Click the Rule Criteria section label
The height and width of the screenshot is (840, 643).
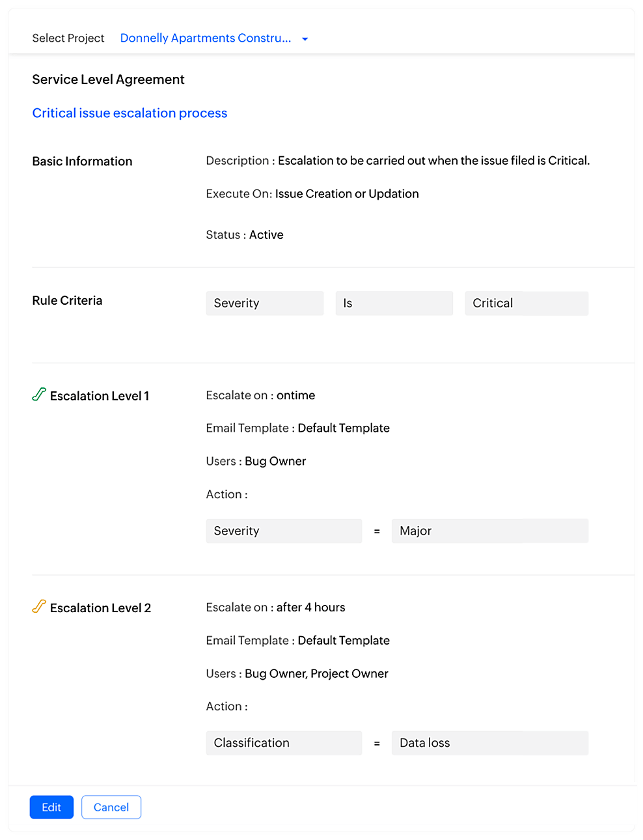[x=67, y=301]
